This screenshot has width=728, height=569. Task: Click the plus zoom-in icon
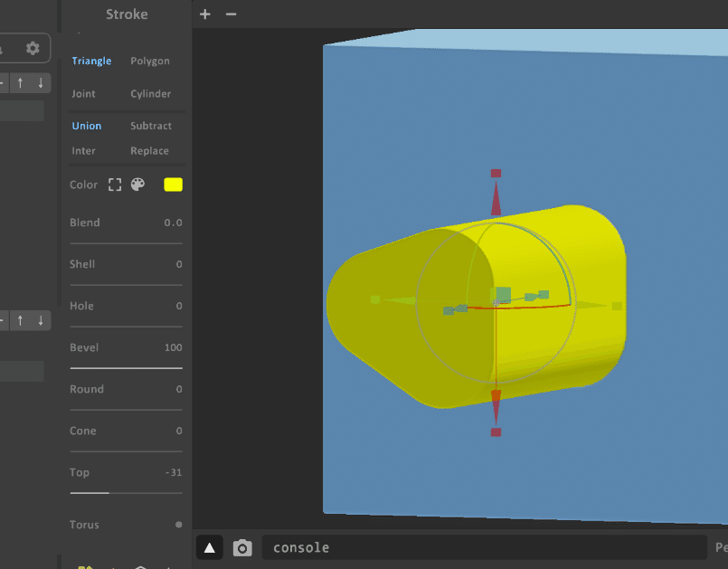click(x=204, y=14)
